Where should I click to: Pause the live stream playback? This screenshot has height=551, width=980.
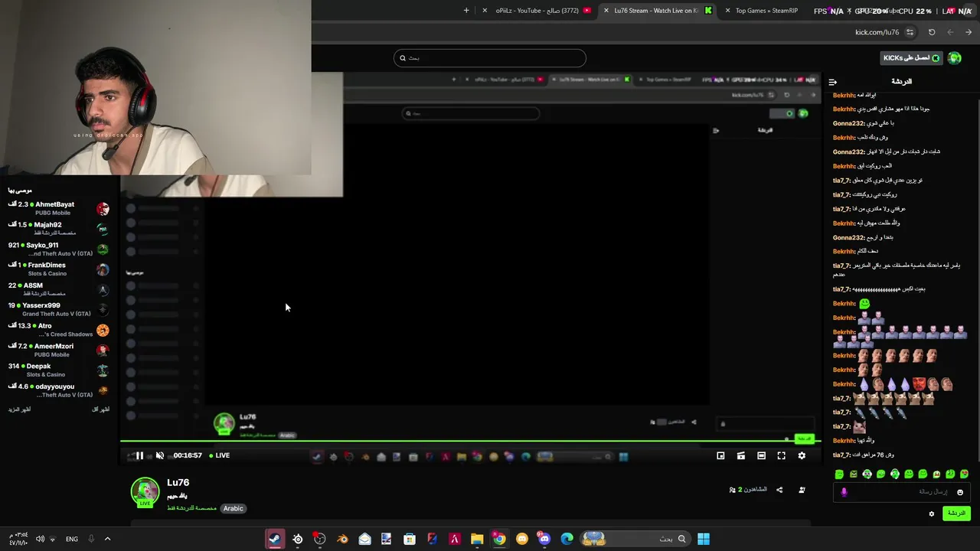139,455
